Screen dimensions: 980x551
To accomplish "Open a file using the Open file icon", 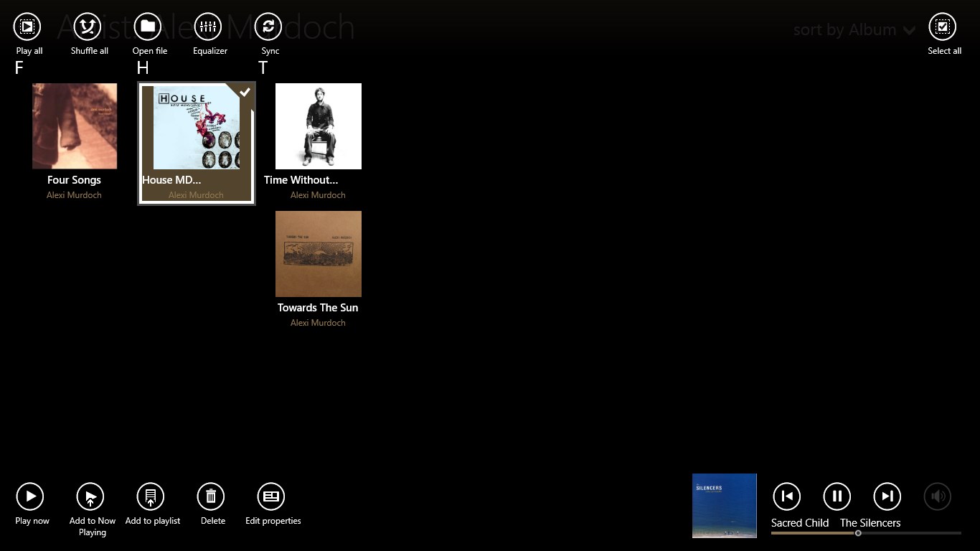I will click(x=148, y=26).
